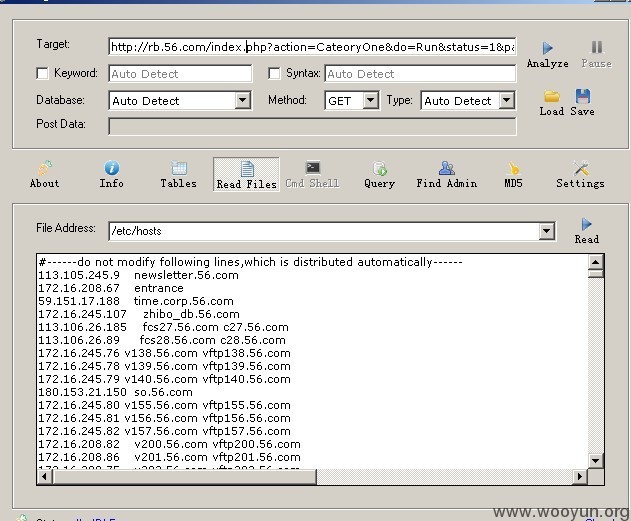This screenshot has width=631, height=521.
Task: Click the line with zhibo_db.56.com
Action: tap(139, 314)
